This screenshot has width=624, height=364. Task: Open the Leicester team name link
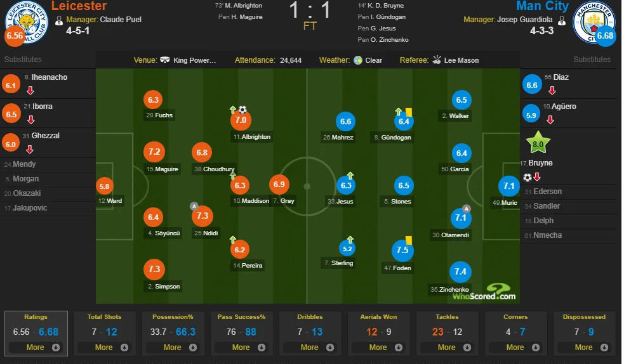pos(79,6)
